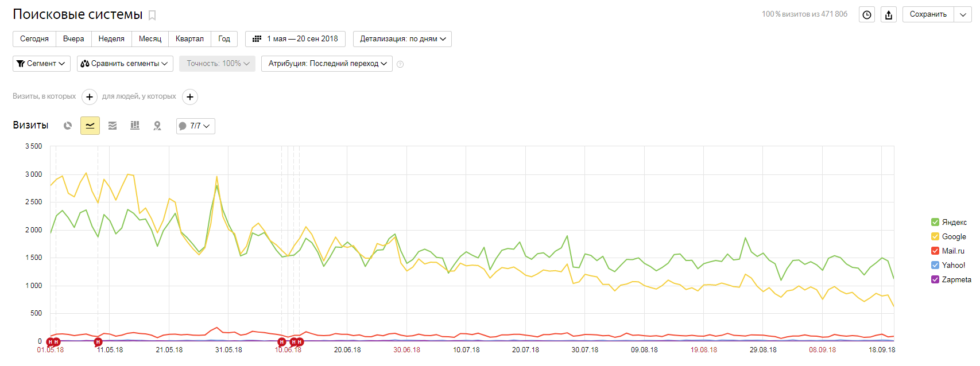Image resolution: width=980 pixels, height=366 pixels.
Task: Expand the Сегмент filter dropdown
Action: point(41,64)
